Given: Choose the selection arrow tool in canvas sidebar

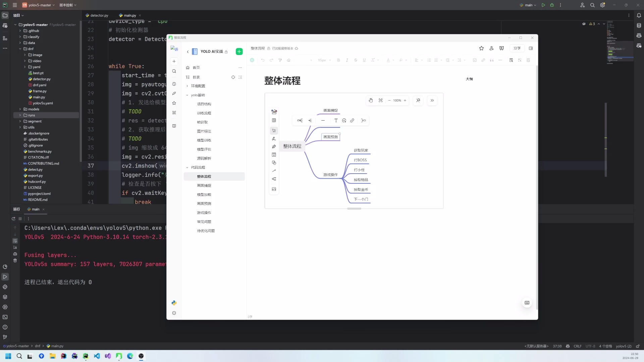Looking at the screenshot, I should pos(274,130).
